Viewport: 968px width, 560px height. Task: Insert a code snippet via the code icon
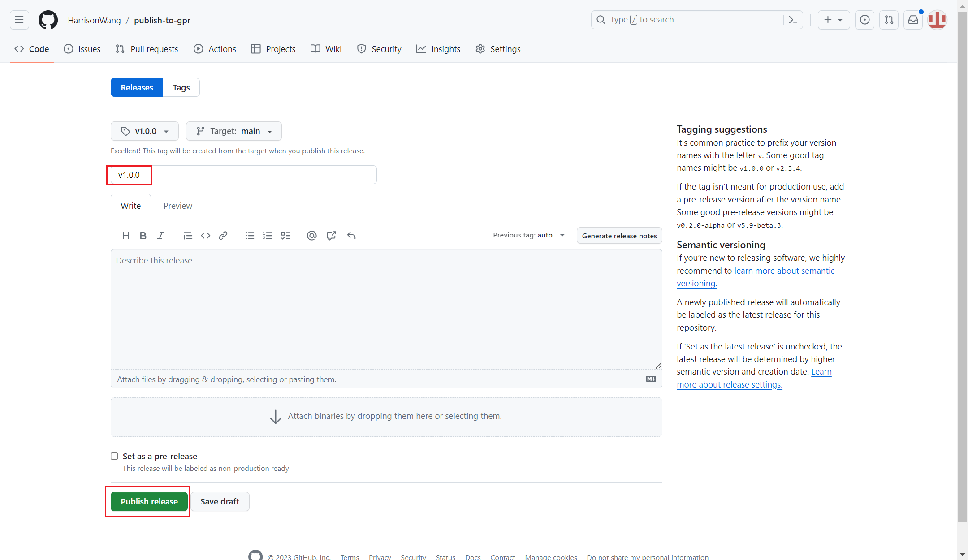tap(205, 235)
